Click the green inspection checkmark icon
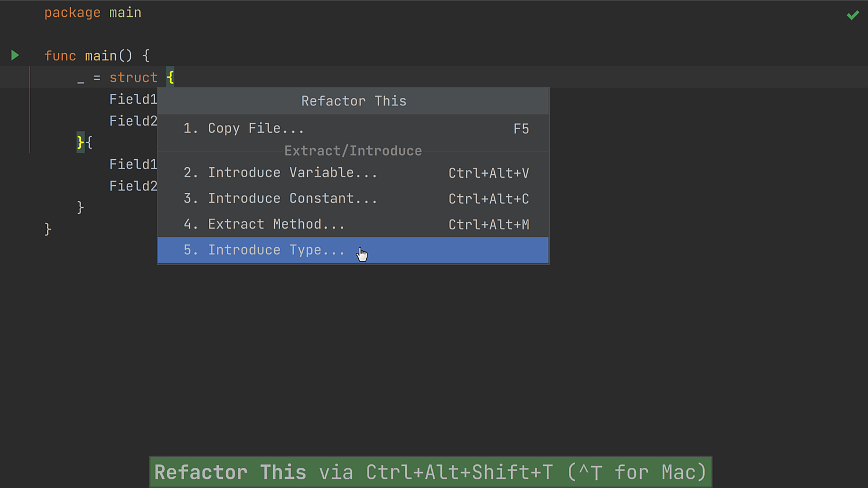Screen dimensions: 868x488 (x=852, y=15)
